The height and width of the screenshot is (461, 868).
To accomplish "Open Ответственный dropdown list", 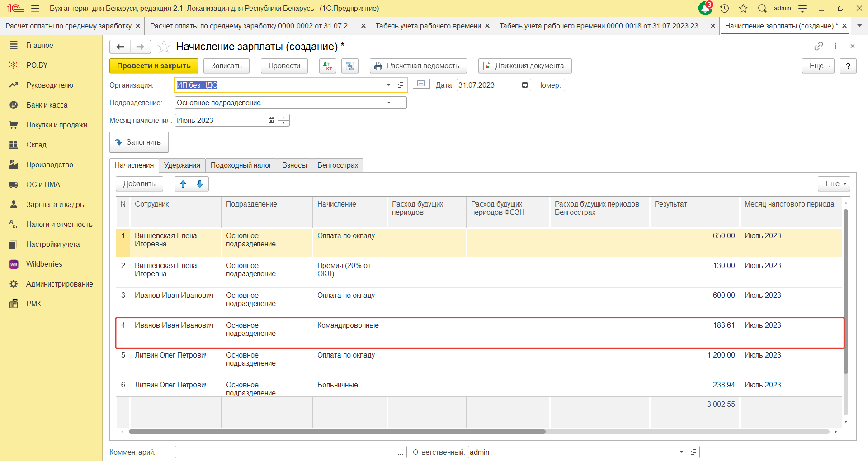I will 681,452.
